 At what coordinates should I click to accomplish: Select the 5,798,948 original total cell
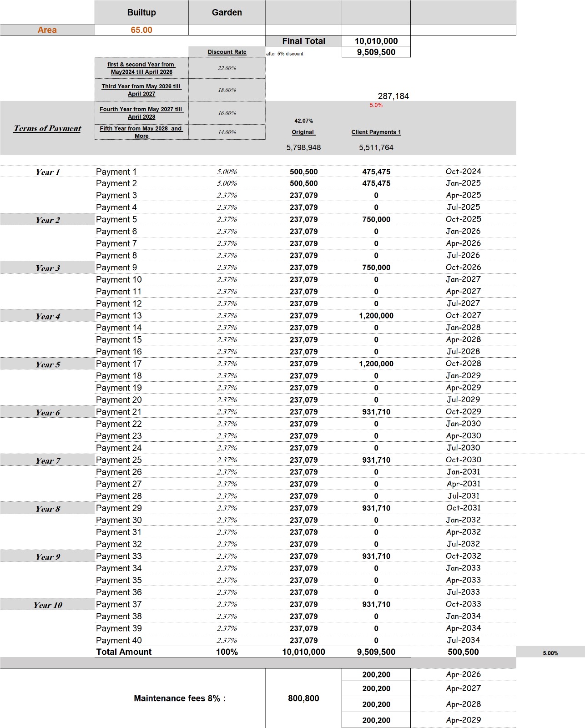pos(303,147)
